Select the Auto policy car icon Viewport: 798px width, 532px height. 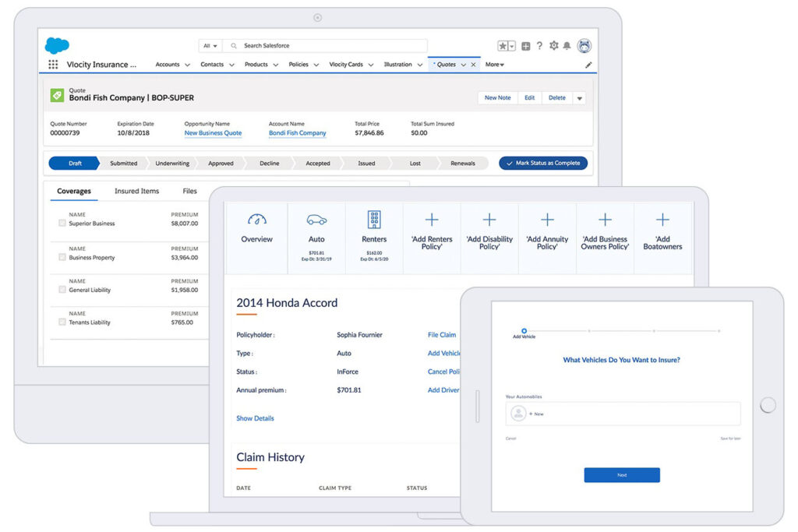pos(315,220)
